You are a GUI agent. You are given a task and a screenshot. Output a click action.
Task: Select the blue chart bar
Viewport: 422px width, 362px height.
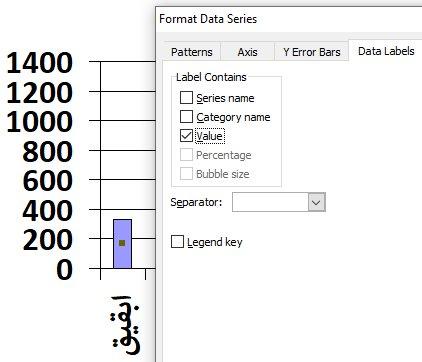tap(122, 244)
